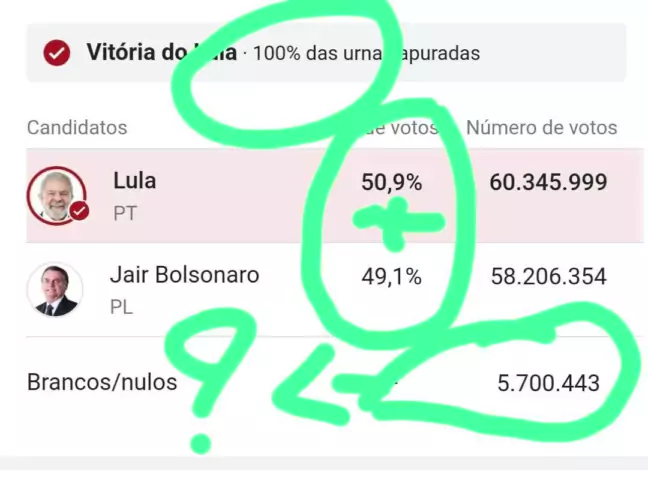
Task: Click Lula's 50,9% vote percentage
Action: tap(391, 183)
